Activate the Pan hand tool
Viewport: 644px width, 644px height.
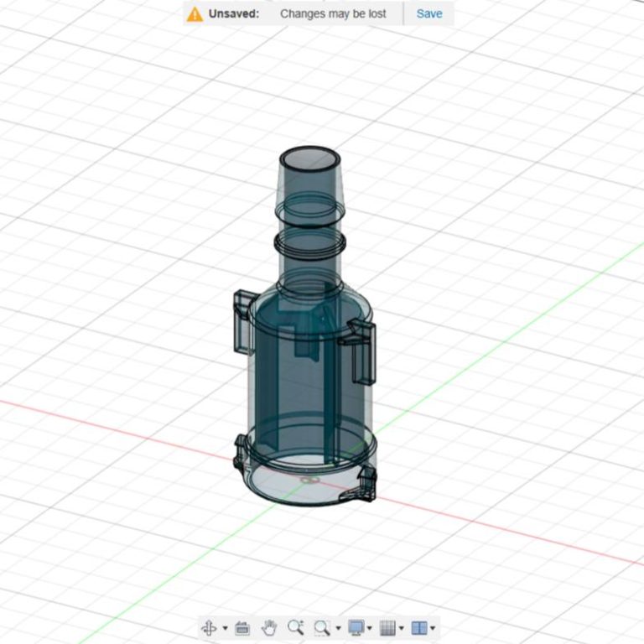pos(269,627)
